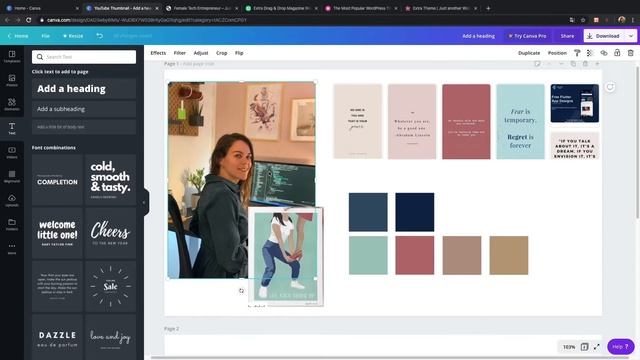This screenshot has width=640, height=360.
Task: Click the Search Text input field
Action: (84, 57)
